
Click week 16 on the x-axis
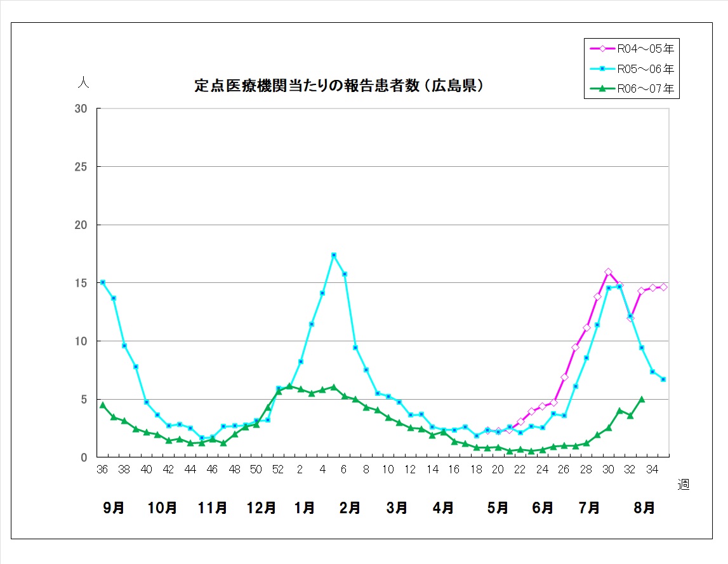(x=454, y=469)
